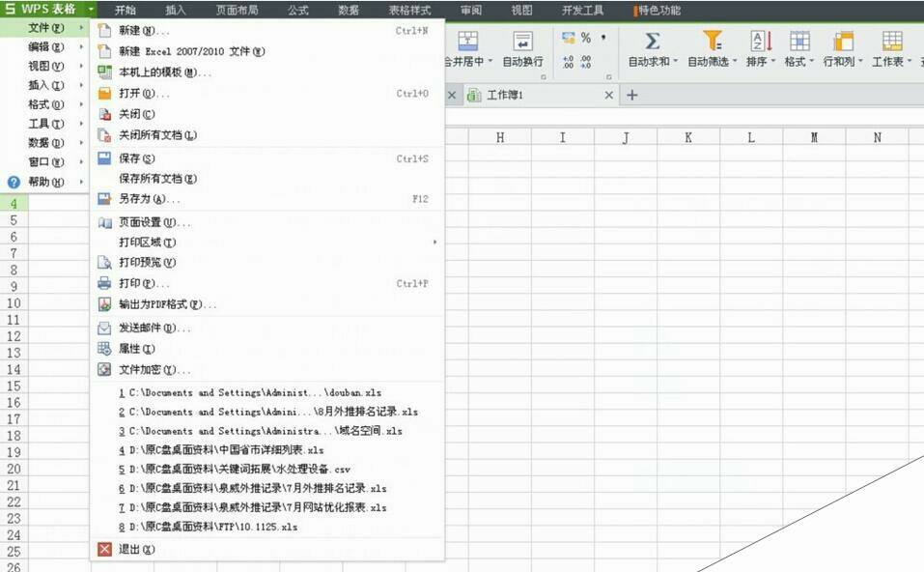The height and width of the screenshot is (572, 924).
Task: Click the increase decimal places icon
Action: tap(568, 62)
